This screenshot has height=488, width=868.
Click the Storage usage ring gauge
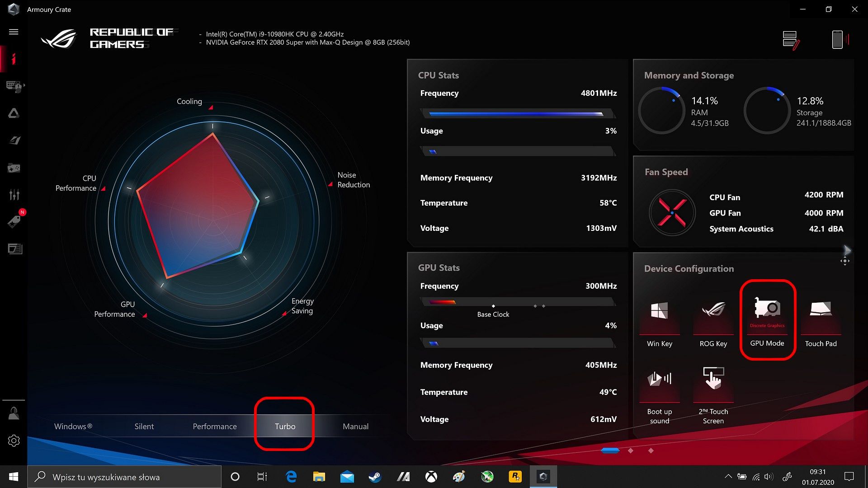pyautogui.click(x=767, y=111)
